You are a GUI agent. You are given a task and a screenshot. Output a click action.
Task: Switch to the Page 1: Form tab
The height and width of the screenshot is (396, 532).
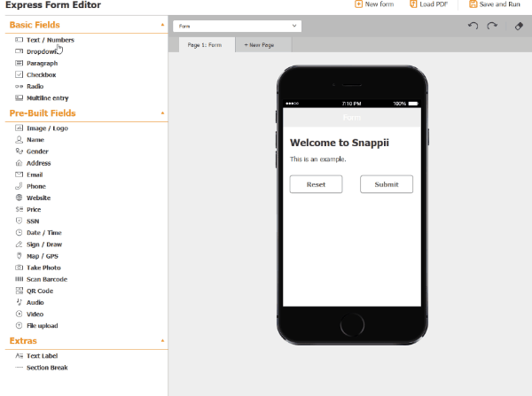tap(207, 45)
